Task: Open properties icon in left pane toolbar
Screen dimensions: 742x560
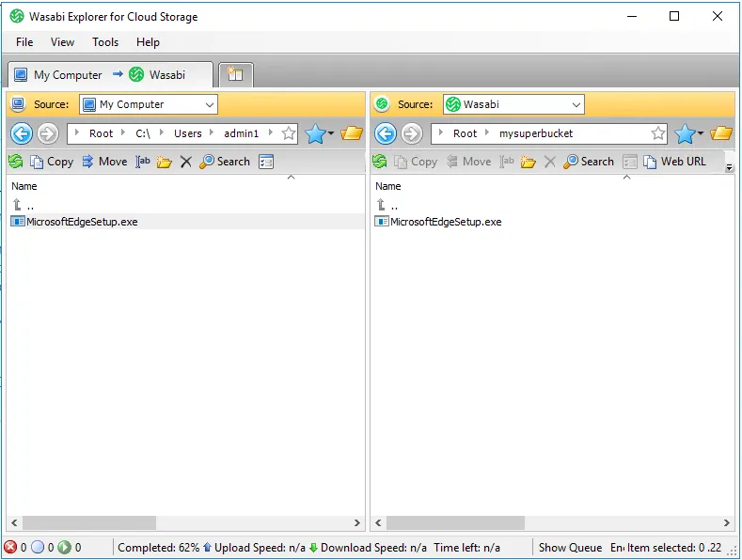Action: click(x=266, y=162)
